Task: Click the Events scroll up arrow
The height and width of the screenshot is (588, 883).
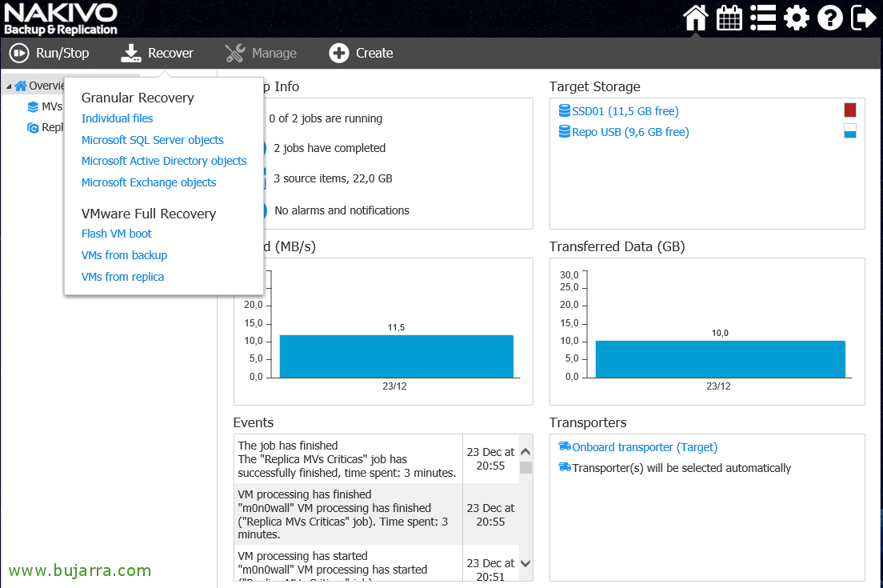Action: (x=525, y=451)
